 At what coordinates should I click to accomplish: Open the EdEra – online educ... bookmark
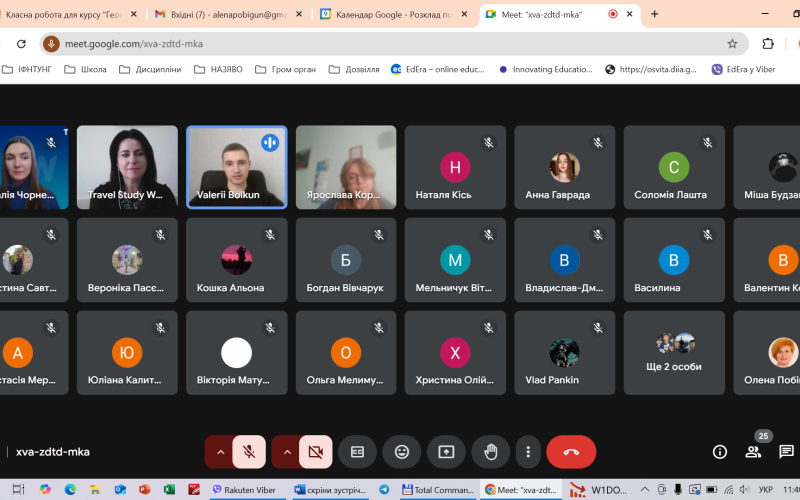click(437, 69)
